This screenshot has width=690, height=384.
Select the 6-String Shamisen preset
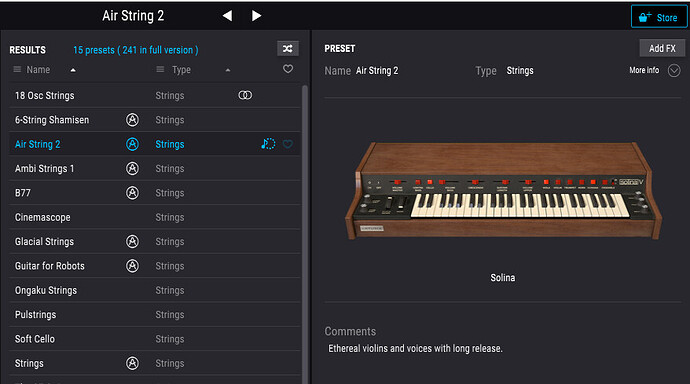click(x=52, y=120)
